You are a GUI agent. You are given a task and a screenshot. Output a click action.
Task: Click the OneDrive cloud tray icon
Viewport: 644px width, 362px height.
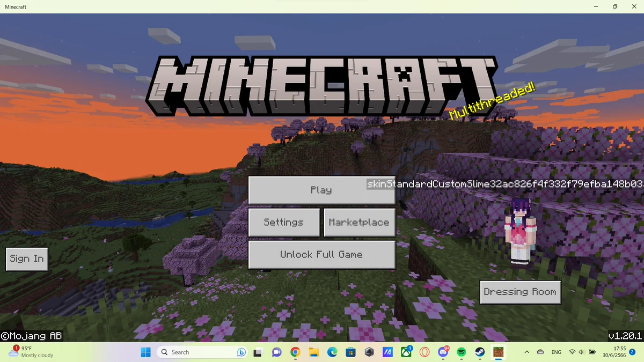540,352
